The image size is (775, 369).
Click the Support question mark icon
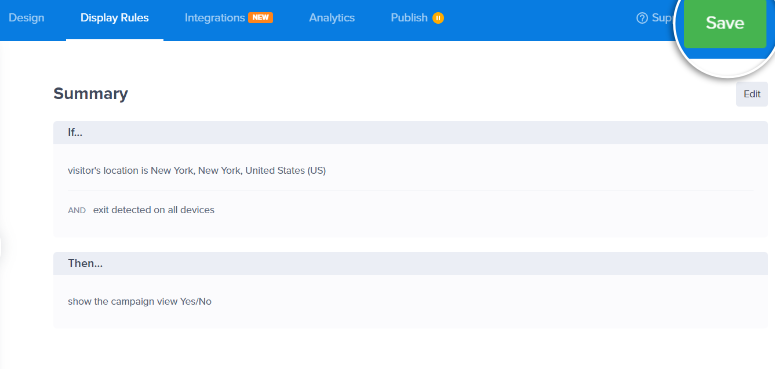click(642, 18)
